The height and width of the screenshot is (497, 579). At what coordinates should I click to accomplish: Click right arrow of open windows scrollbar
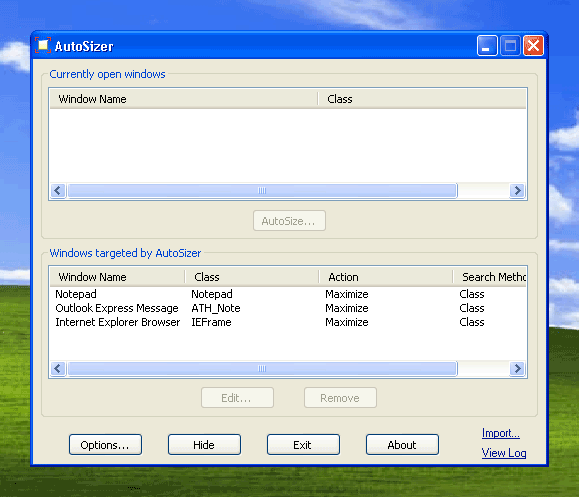click(x=517, y=191)
